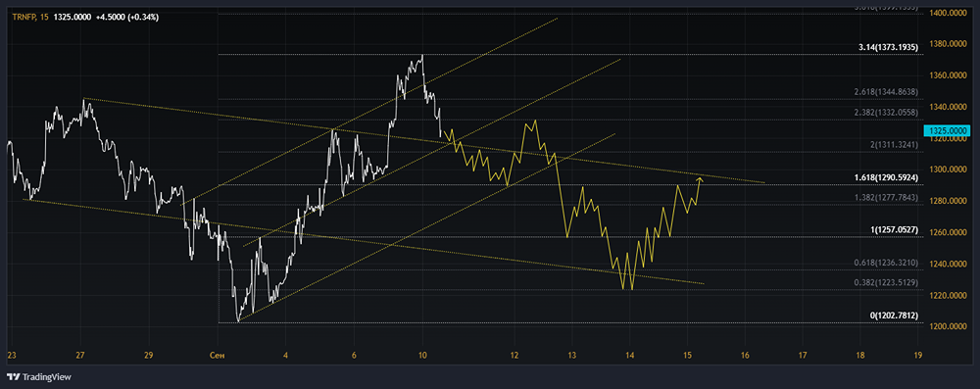Image resolution: width=980 pixels, height=389 pixels.
Task: Click 1260.0000 on the price axis
Action: tap(948, 232)
